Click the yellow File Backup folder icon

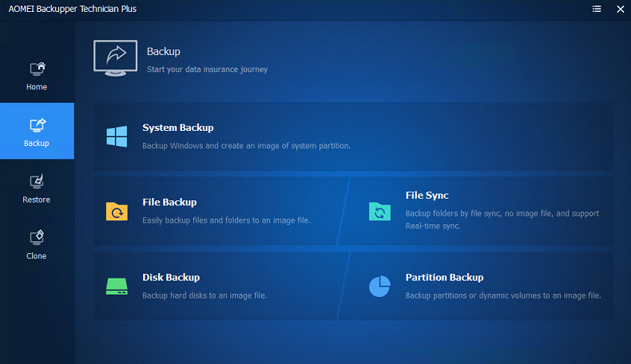[x=117, y=212]
